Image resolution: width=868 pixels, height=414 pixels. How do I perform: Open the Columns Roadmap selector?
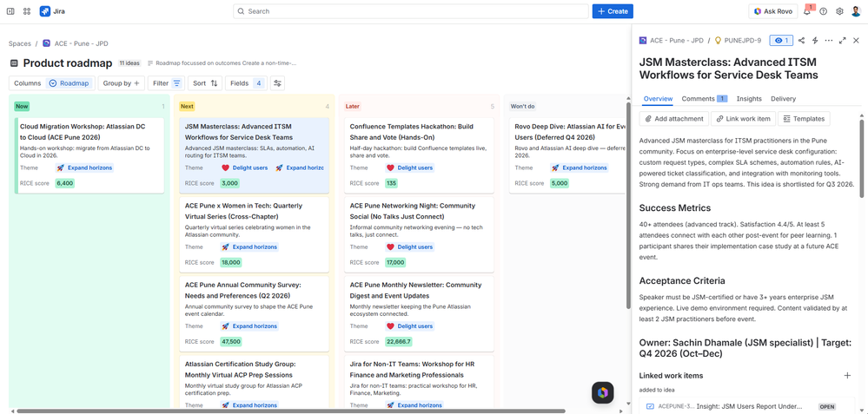click(51, 83)
